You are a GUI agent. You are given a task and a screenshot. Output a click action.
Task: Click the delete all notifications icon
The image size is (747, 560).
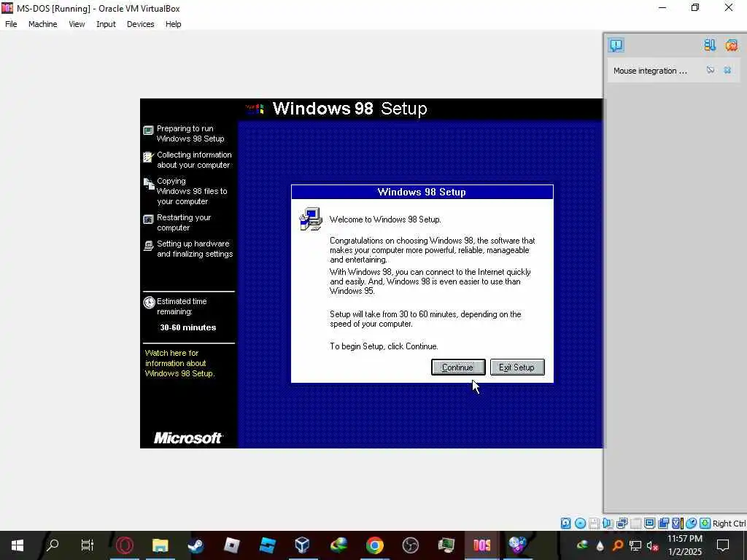point(731,45)
